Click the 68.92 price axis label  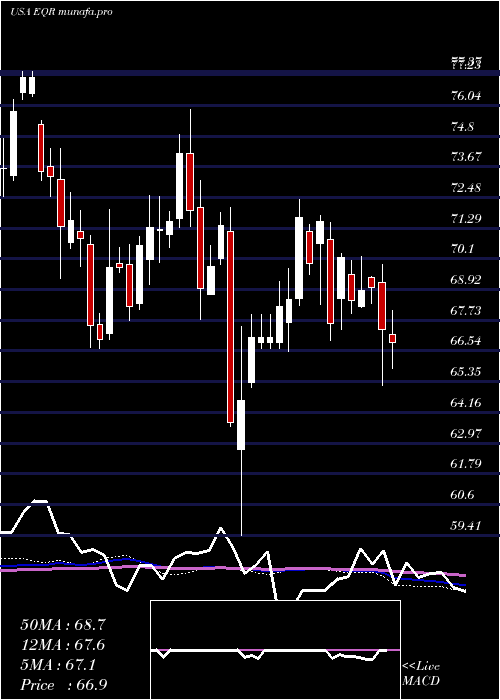[x=467, y=280]
